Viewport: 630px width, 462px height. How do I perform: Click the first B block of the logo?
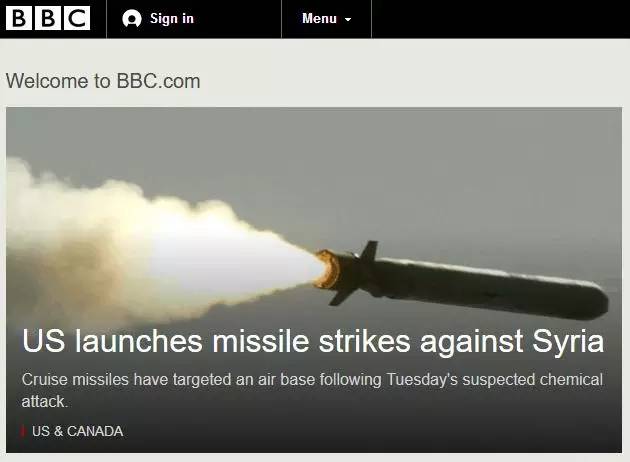[18, 18]
